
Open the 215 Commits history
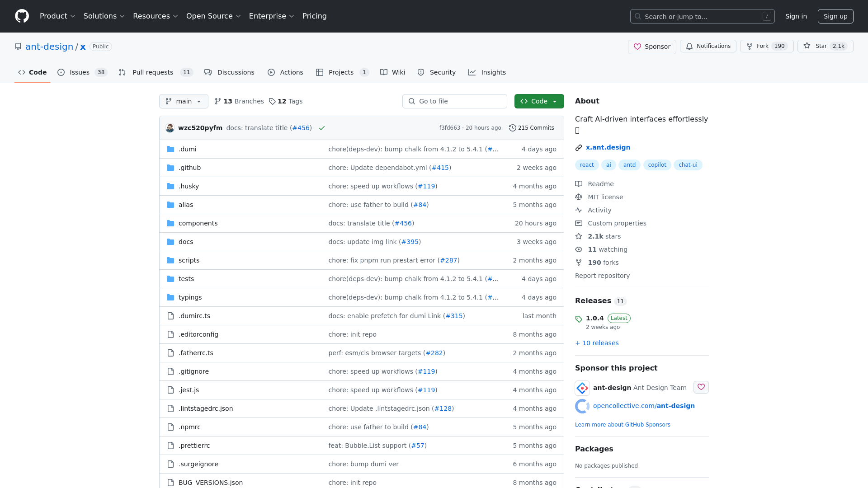(x=532, y=128)
